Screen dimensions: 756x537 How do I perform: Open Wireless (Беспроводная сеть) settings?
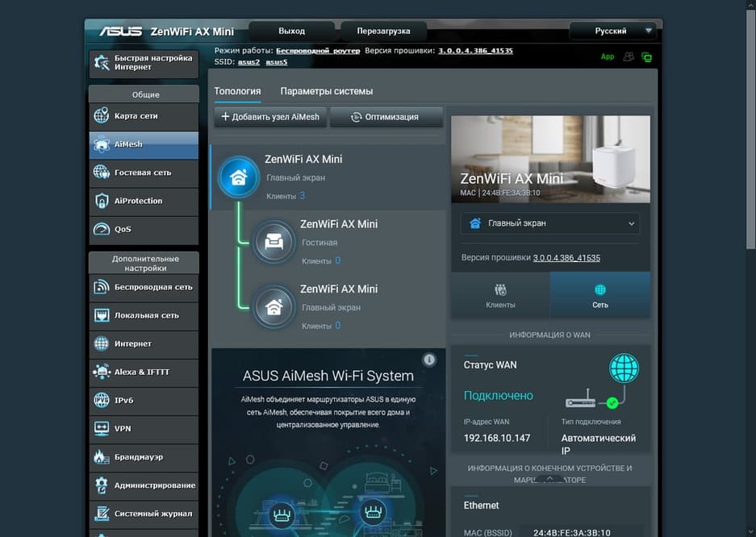click(144, 287)
